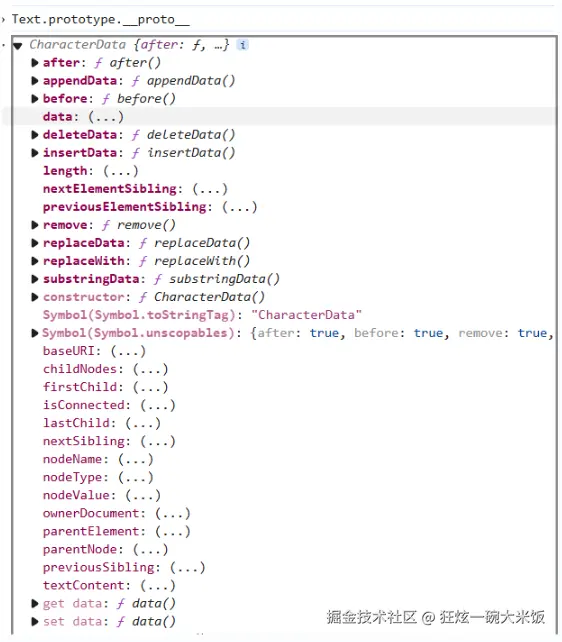Screen dimensions: 562x642
Task: Expand the substringData function entry
Action: (x=35, y=279)
